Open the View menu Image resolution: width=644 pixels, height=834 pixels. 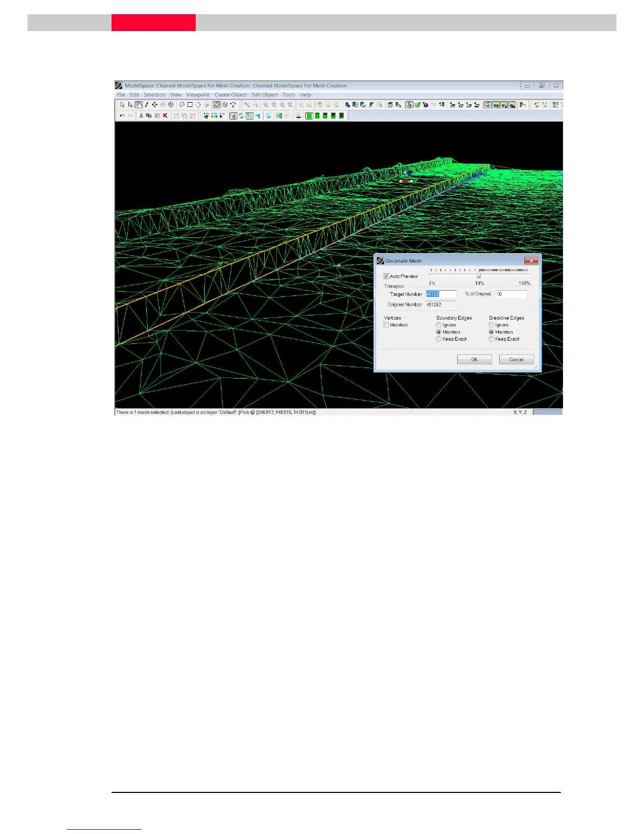[176, 95]
